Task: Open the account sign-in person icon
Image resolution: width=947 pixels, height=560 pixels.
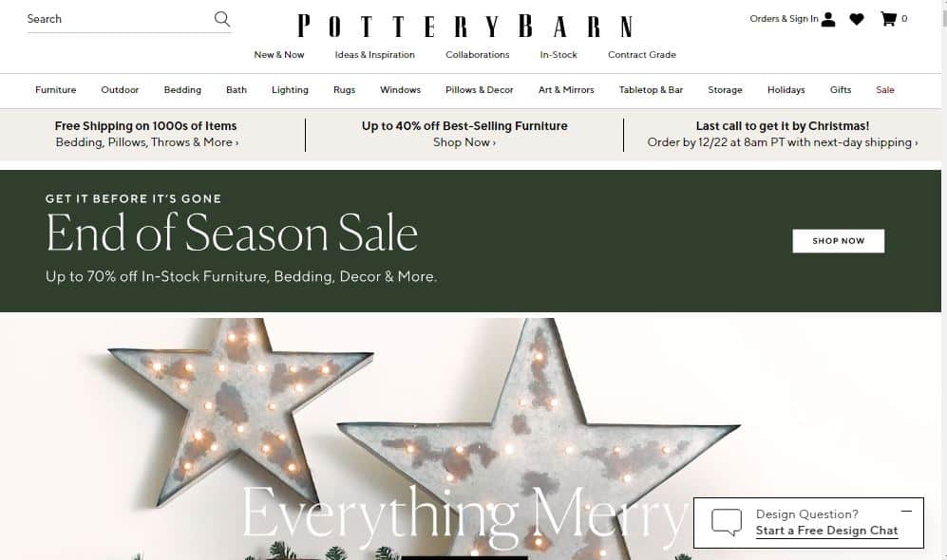Action: pos(828,19)
